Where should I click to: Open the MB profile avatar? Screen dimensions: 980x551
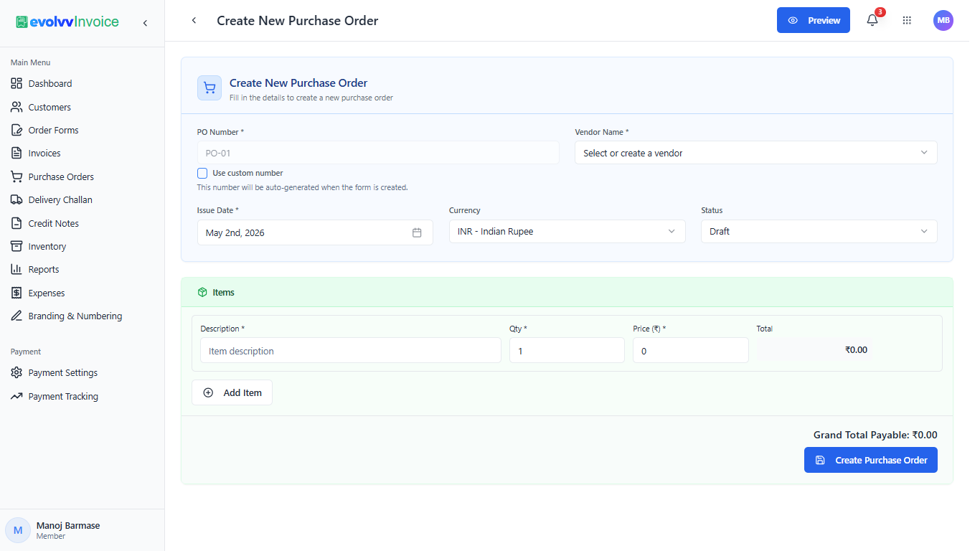click(943, 21)
